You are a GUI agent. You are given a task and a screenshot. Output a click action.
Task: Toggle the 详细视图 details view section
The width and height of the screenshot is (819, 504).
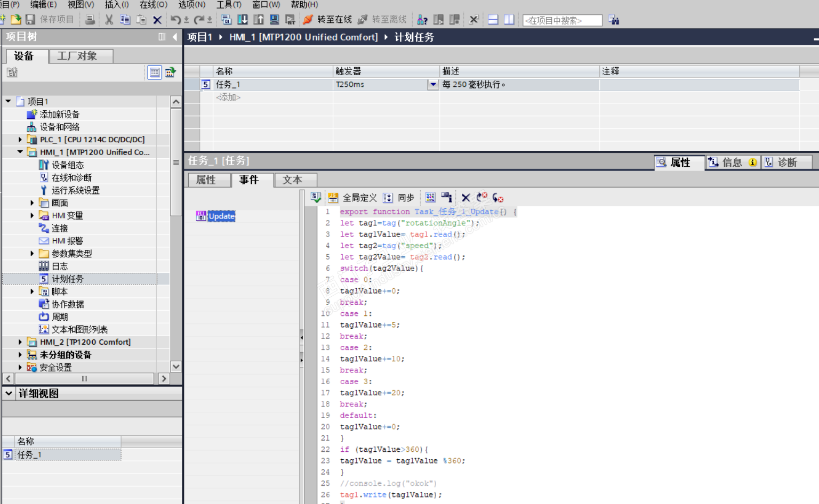(x=9, y=393)
